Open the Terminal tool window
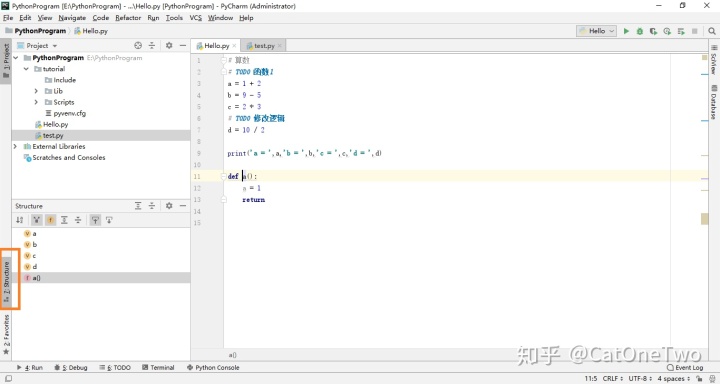The height and width of the screenshot is (384, 720). [158, 367]
